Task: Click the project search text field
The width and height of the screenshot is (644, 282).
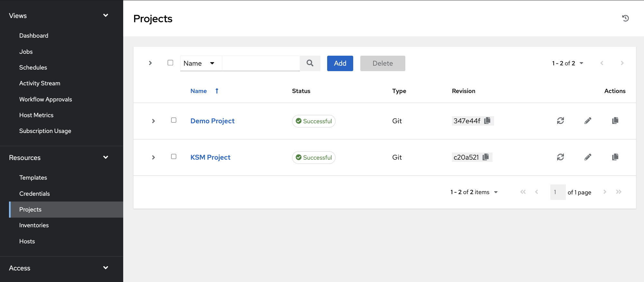Action: [x=261, y=63]
